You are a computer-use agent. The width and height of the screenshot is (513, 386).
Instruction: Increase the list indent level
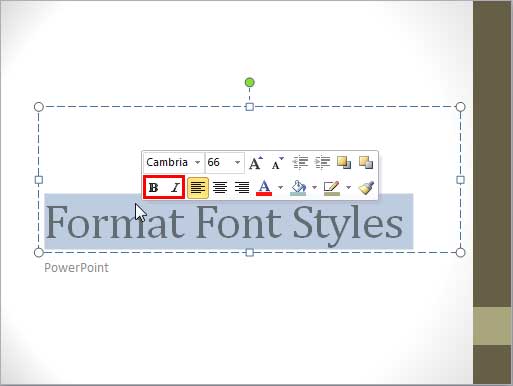tap(322, 163)
